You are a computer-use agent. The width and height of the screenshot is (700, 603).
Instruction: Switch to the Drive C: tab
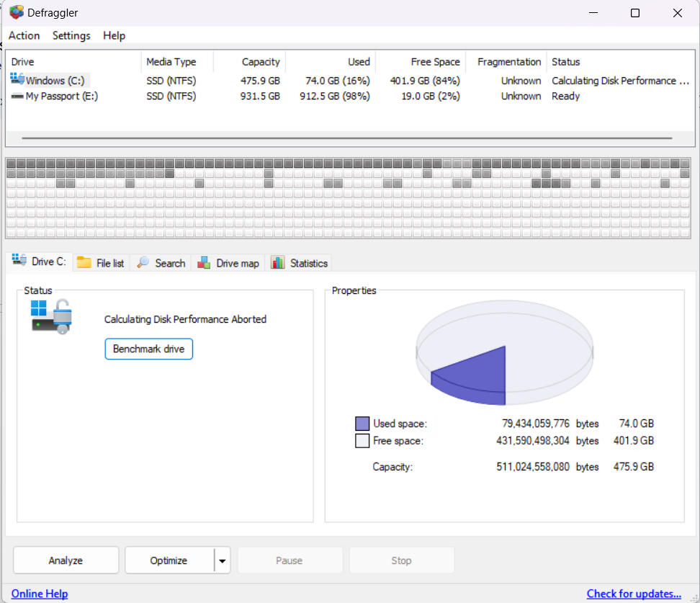click(x=40, y=262)
